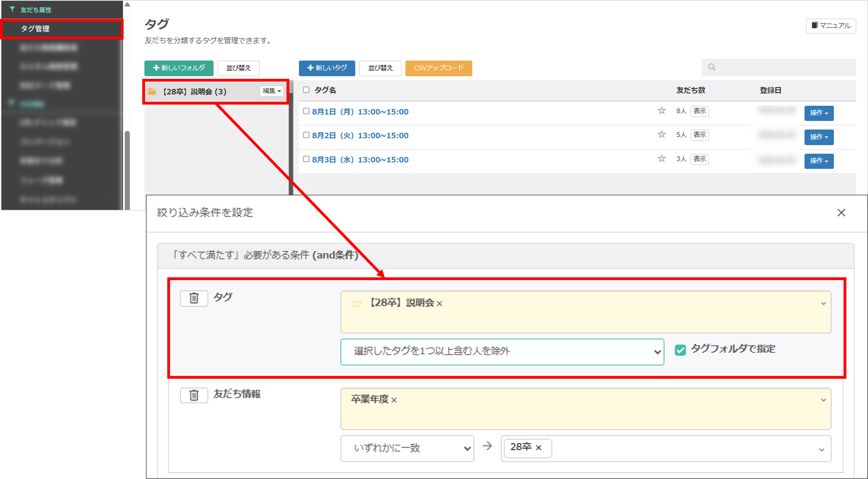Screen dimensions: 868x479
Task: Check the 8月3日 (水) tag checkbox
Action: 306,159
